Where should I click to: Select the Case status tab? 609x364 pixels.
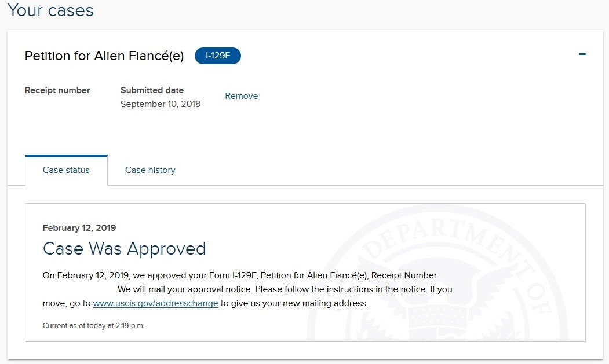point(66,170)
